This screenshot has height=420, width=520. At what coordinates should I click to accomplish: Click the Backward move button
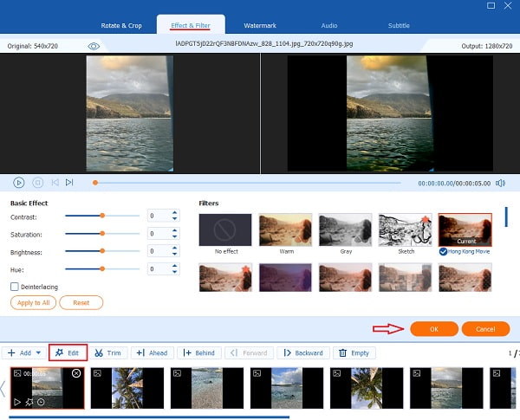pyautogui.click(x=303, y=352)
